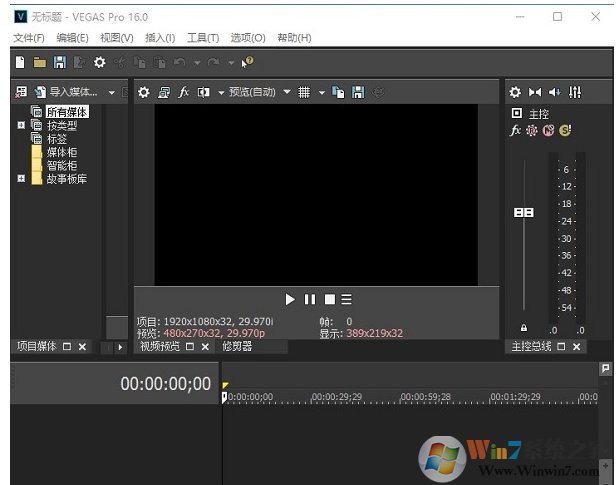The width and height of the screenshot is (616, 485).
Task: Open the mixing console faders icon
Action: coord(575,92)
